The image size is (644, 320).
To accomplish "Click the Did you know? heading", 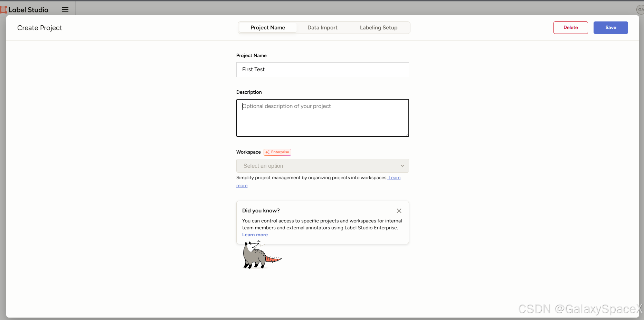I will tap(261, 211).
